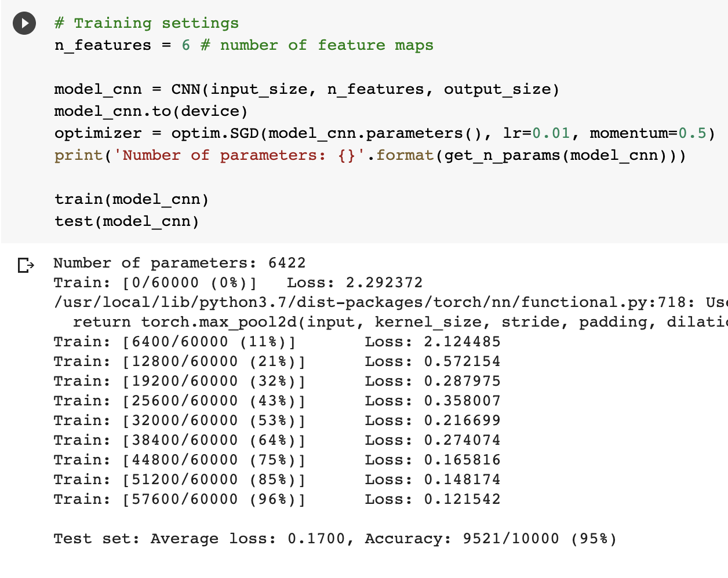Click the model_cnn = CNN(...) line
Image resolution: width=728 pixels, height=578 pixels.
tap(306, 89)
